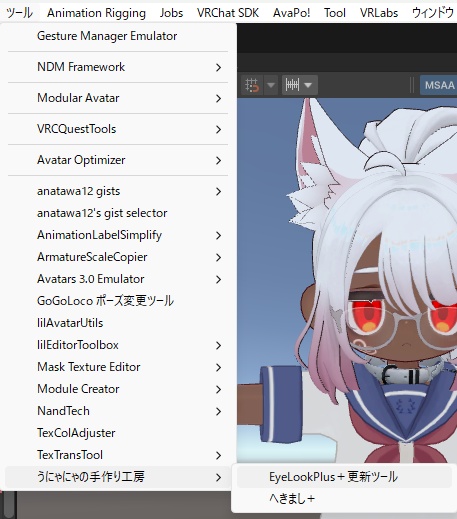This screenshot has height=519, width=457.
Task: Expand NandTech submenu
Action: 118,411
